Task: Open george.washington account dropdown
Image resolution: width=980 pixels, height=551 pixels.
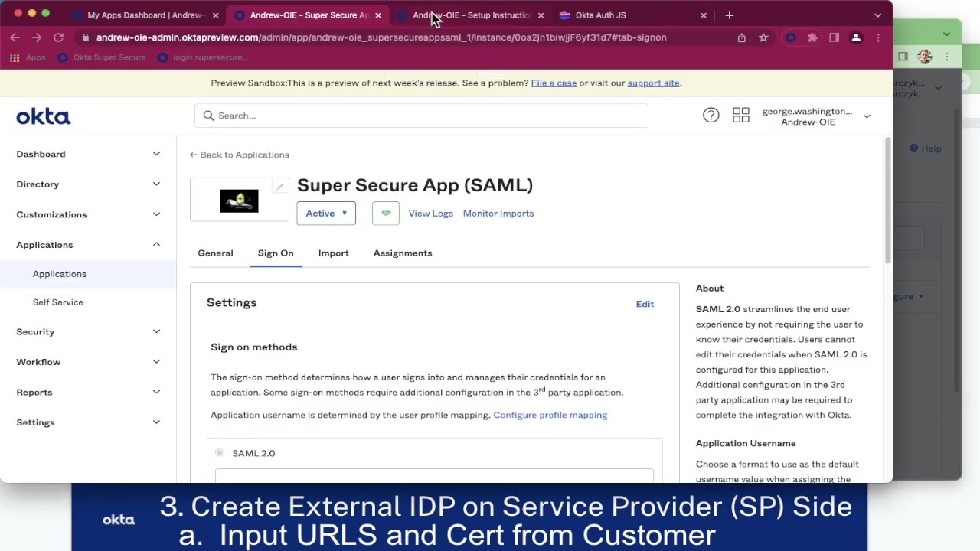Action: (816, 116)
